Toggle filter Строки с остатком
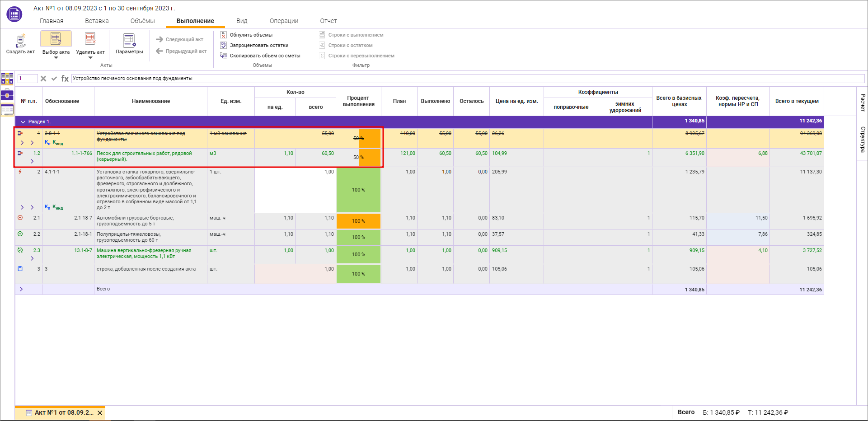 [350, 45]
